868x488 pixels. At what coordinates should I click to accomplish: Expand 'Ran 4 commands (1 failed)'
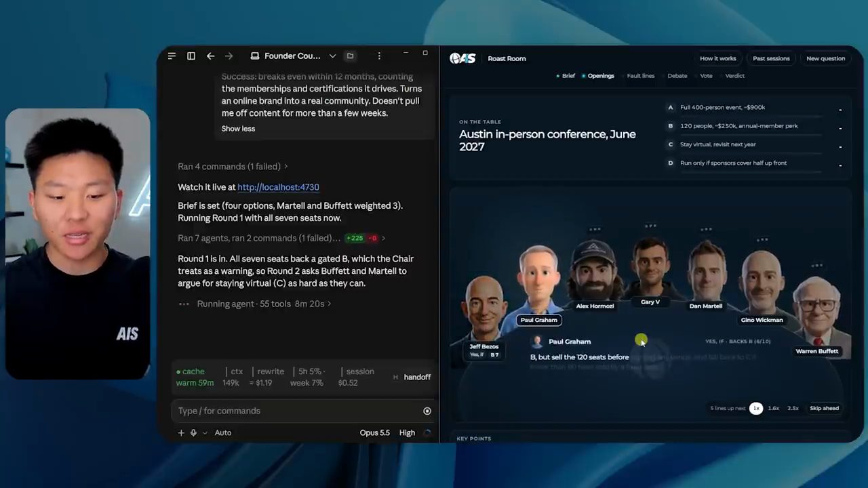233,166
